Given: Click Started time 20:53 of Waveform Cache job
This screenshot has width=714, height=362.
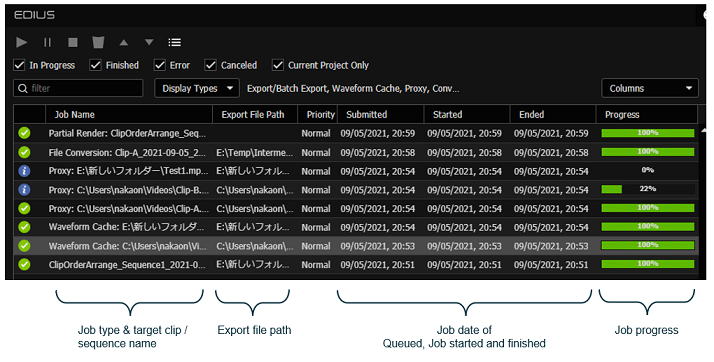Looking at the screenshot, I should [x=464, y=246].
